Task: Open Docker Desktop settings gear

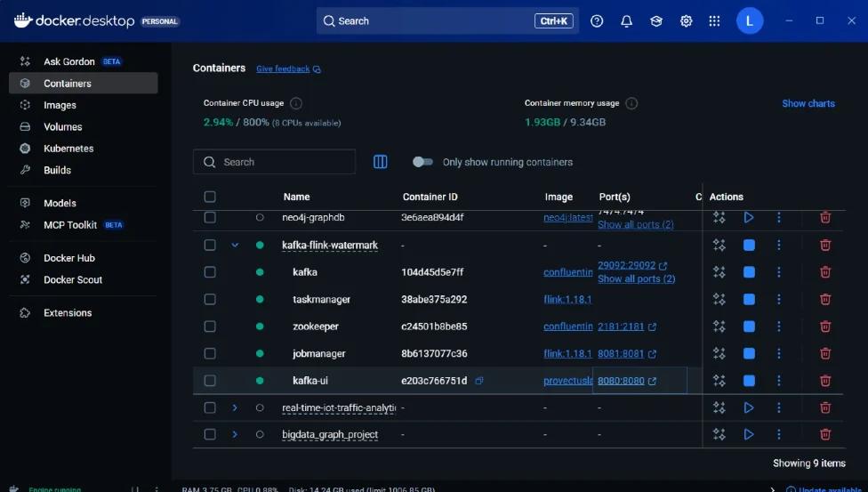Action: click(686, 21)
